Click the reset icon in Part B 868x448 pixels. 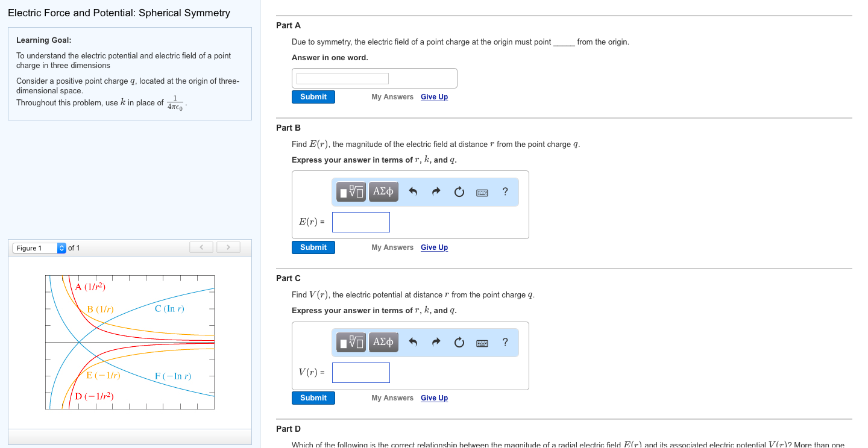coord(459,192)
